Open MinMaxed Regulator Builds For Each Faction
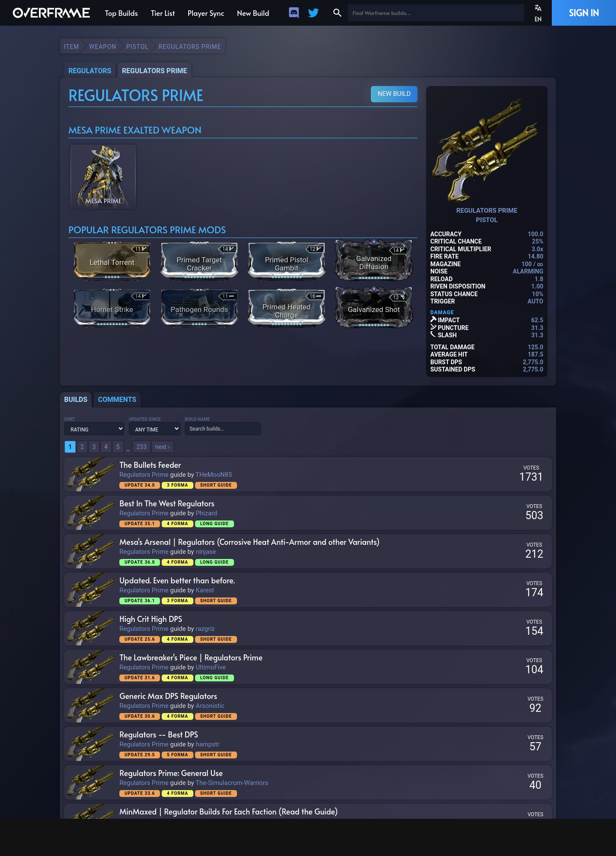This screenshot has height=856, width=616. click(228, 811)
